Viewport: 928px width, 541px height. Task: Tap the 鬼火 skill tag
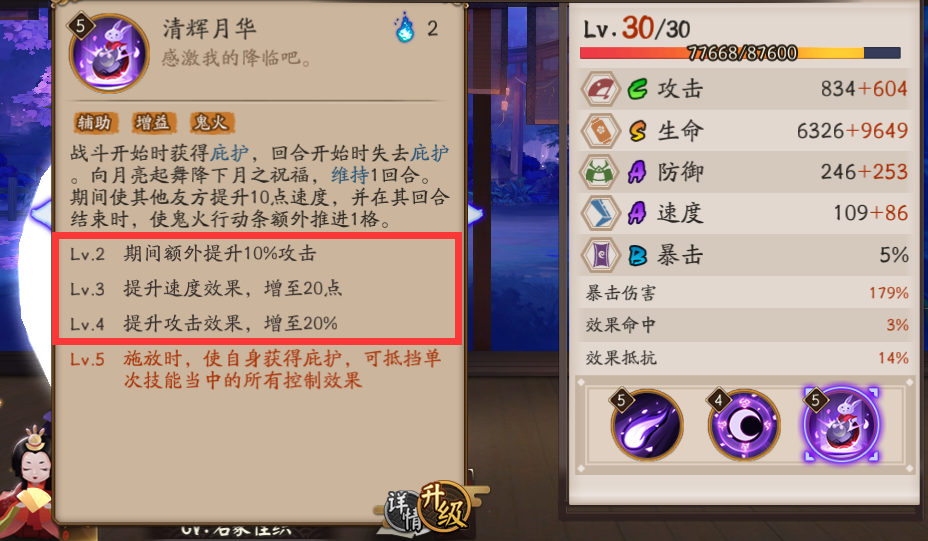(x=211, y=123)
